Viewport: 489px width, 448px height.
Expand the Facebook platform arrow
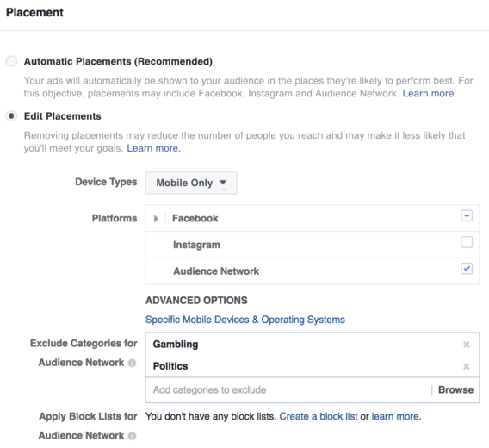[x=156, y=219]
